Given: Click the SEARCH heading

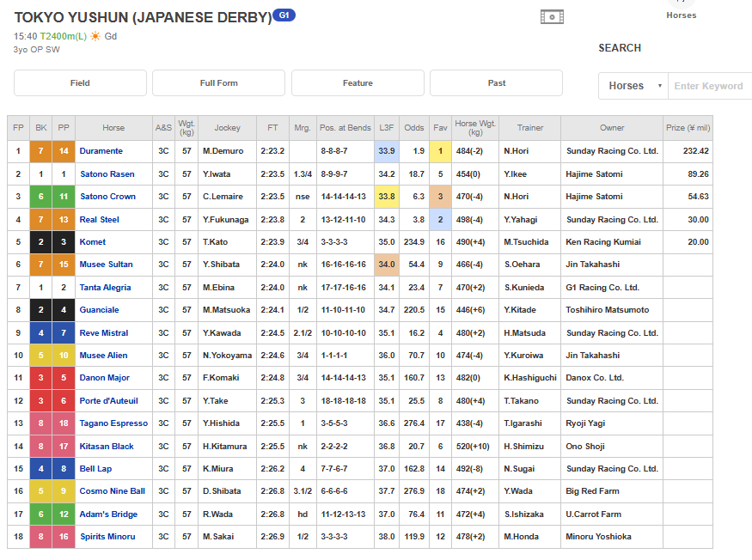Looking at the screenshot, I should coord(620,48).
